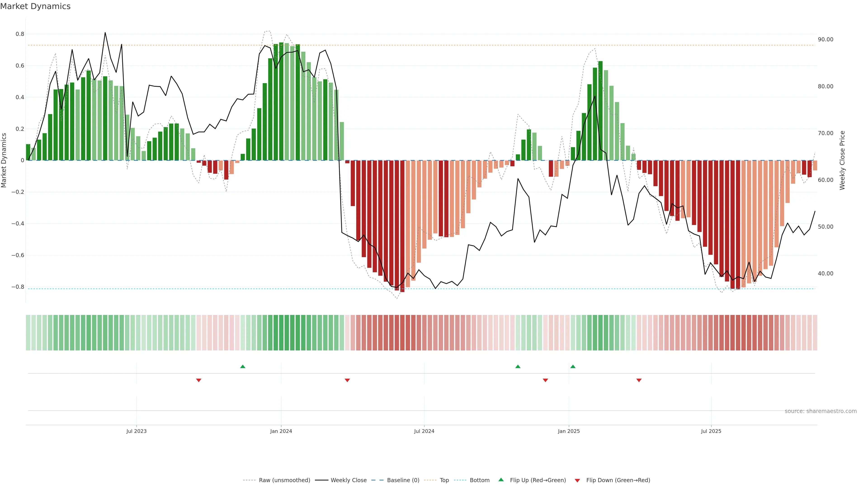
Task: Click the Weekly Close Price axis title
Action: click(842, 160)
